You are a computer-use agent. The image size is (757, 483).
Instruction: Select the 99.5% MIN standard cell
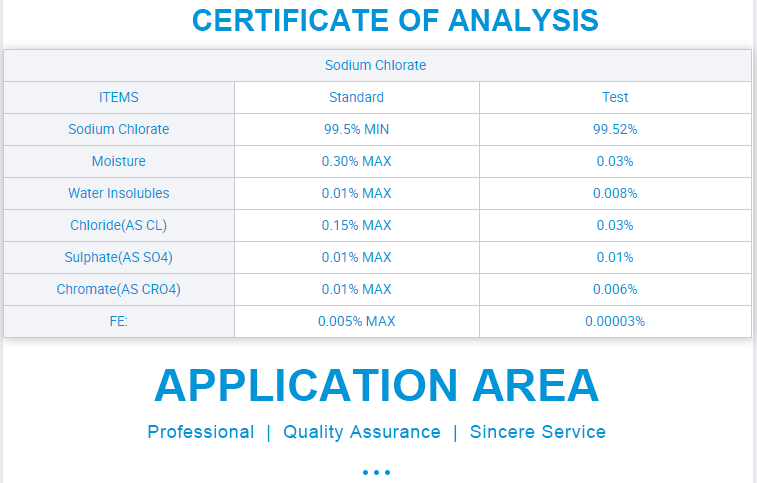click(356, 129)
